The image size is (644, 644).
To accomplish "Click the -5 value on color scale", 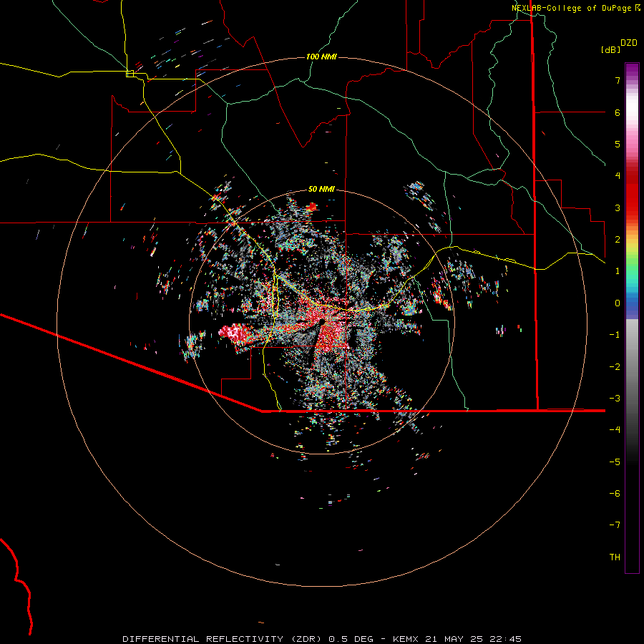I will [x=615, y=462].
